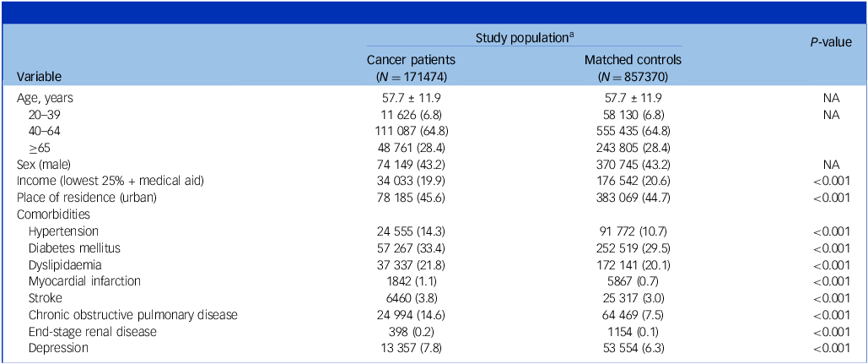Image resolution: width=868 pixels, height=364 pixels.
Task: Click the Depression row label
Action: (x=59, y=347)
